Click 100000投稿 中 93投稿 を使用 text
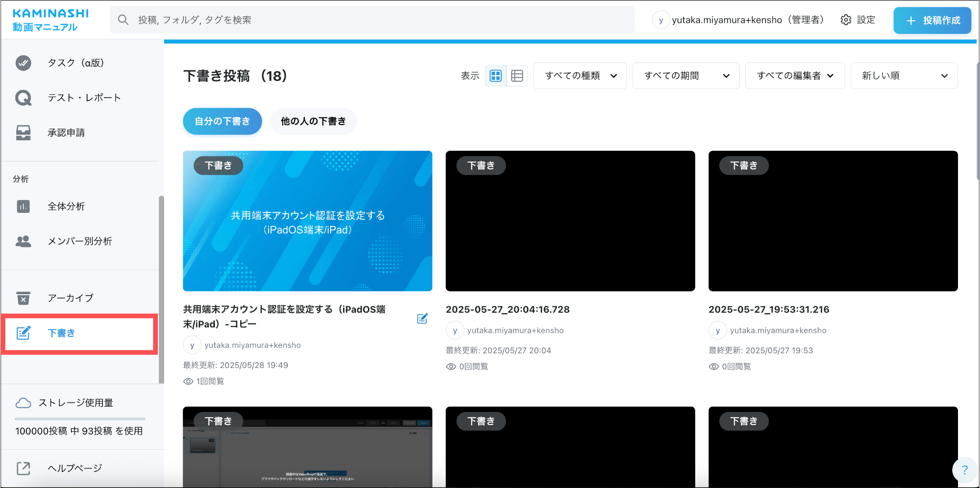 [79, 431]
